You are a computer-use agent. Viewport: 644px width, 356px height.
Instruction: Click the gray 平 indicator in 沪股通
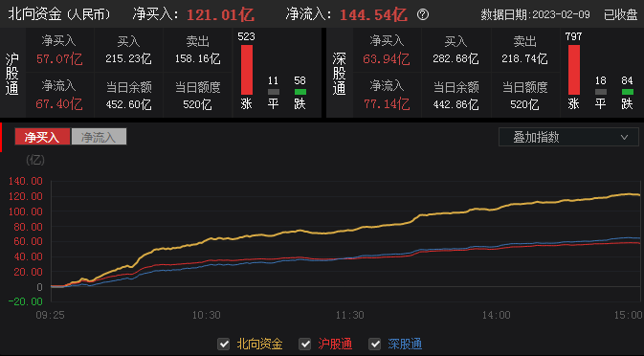coord(274,92)
